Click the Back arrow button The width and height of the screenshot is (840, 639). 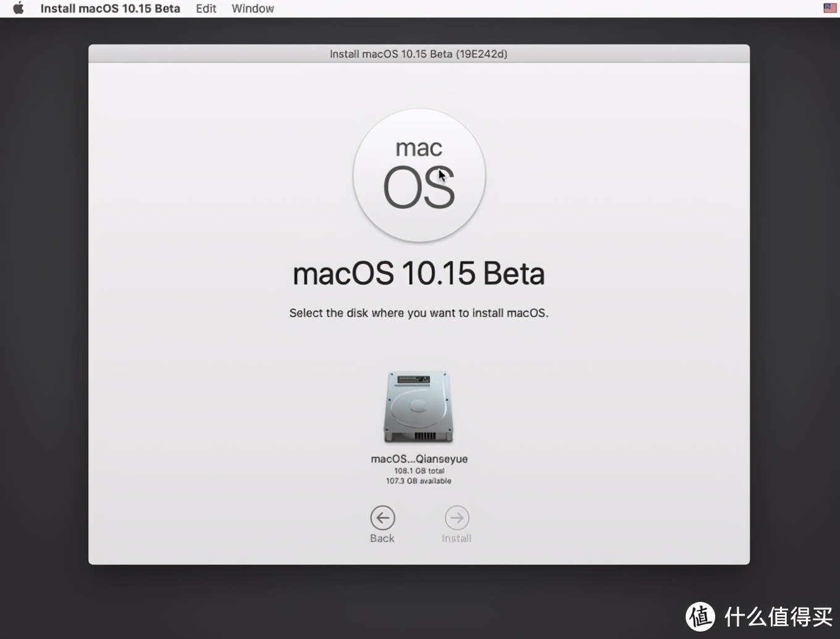tap(382, 518)
